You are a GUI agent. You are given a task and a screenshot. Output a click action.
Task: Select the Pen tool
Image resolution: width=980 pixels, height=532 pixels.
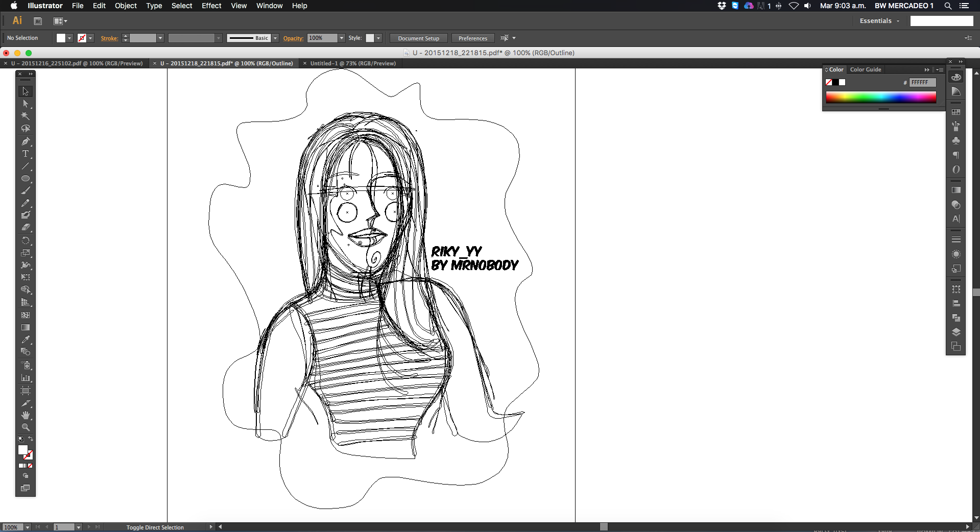tap(25, 141)
